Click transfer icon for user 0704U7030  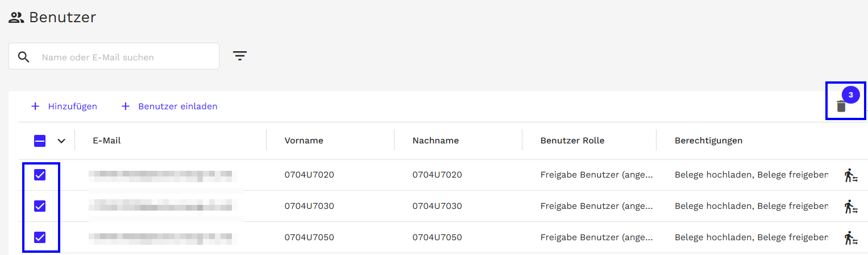pos(850,206)
